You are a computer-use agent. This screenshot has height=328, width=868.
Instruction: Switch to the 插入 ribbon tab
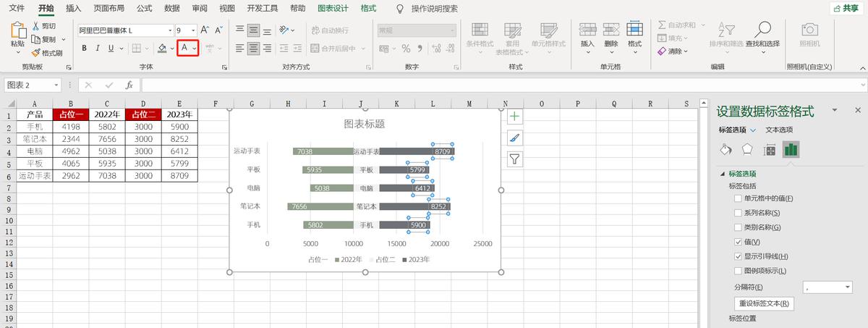click(73, 9)
